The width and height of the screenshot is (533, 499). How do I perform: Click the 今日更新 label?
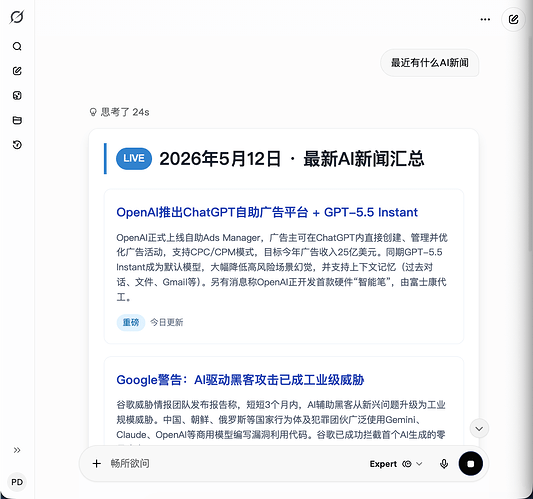(x=167, y=322)
